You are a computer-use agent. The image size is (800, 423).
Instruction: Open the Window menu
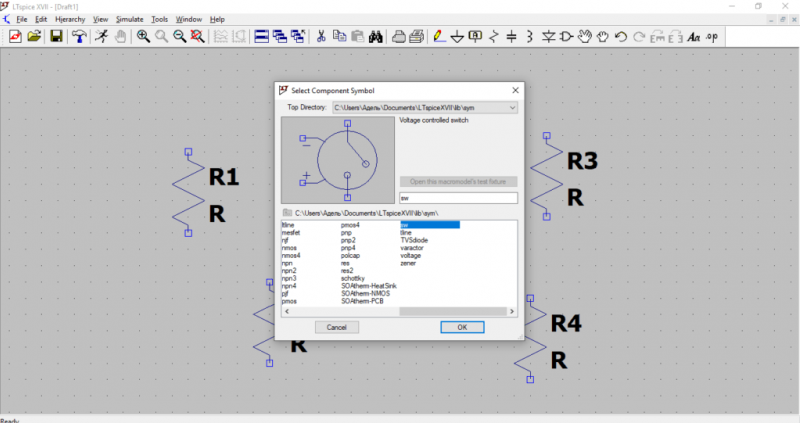click(189, 19)
